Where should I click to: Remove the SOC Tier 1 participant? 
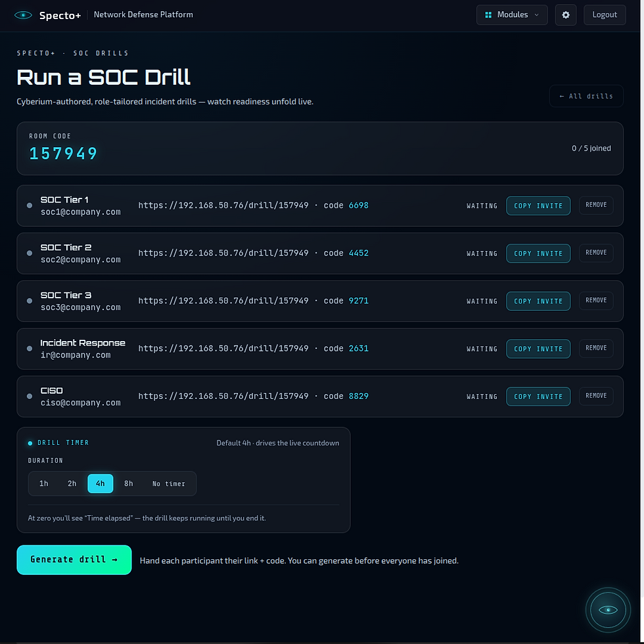click(x=596, y=205)
